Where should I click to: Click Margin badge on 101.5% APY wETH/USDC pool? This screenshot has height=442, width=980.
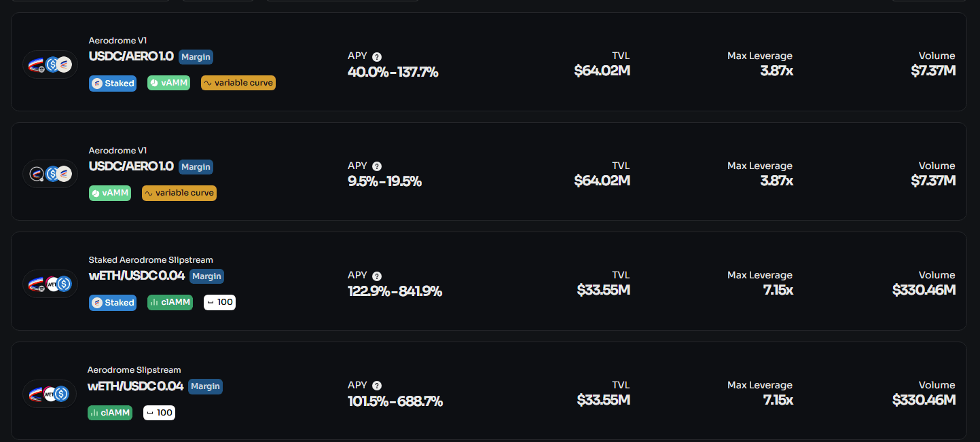[205, 386]
